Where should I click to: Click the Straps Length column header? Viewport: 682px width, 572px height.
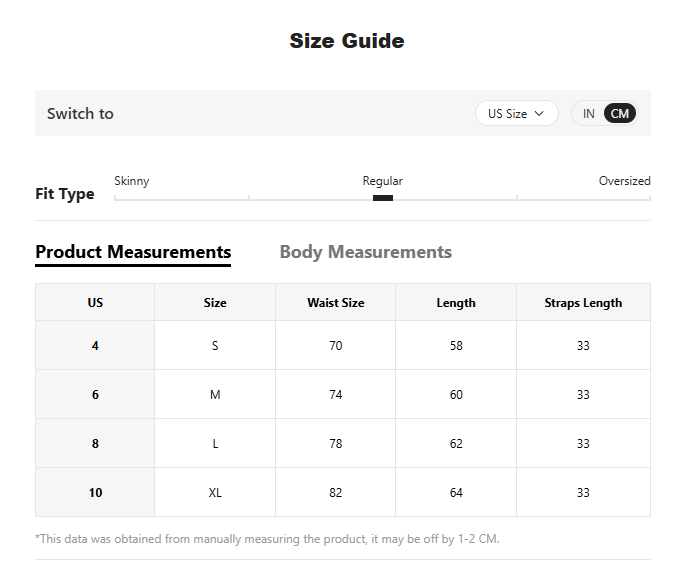click(583, 302)
